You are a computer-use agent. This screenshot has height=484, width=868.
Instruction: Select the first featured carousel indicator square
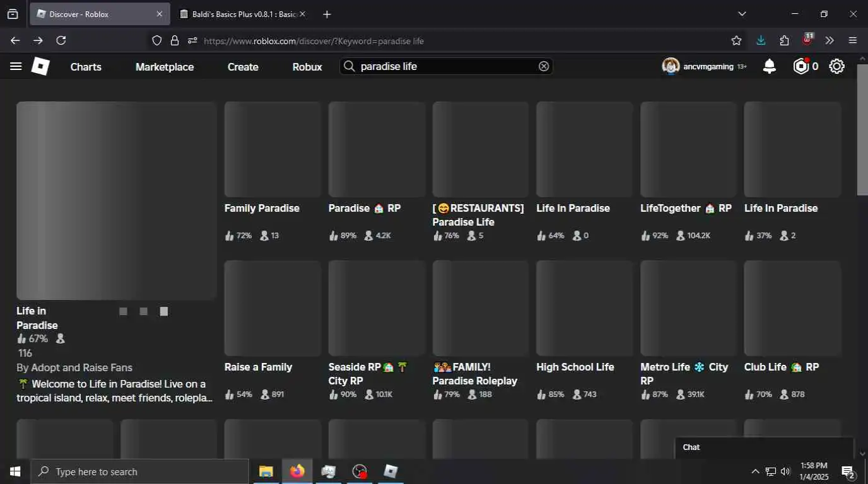124,311
